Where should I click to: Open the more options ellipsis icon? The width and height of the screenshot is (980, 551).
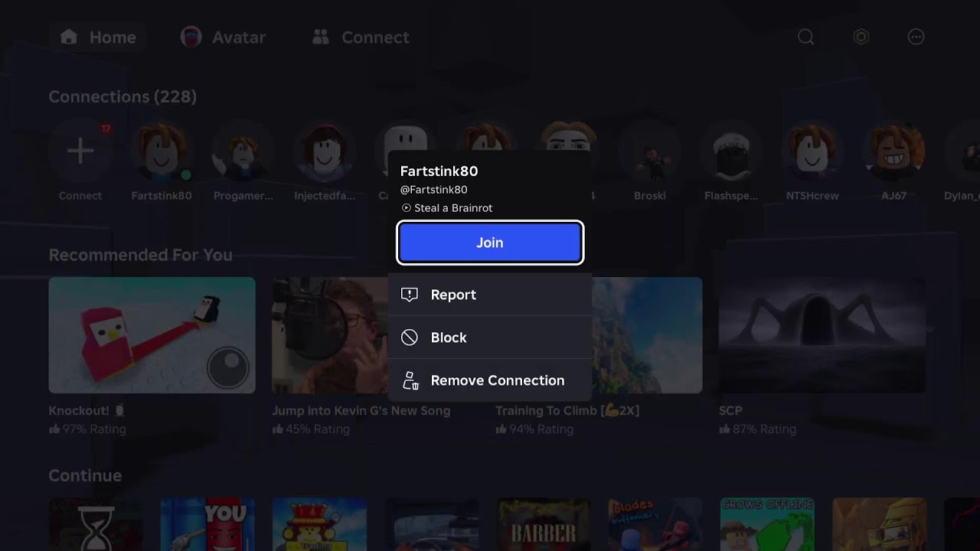(x=916, y=37)
